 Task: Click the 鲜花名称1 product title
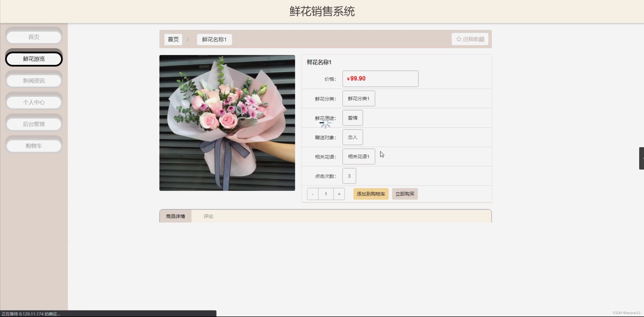(x=319, y=62)
